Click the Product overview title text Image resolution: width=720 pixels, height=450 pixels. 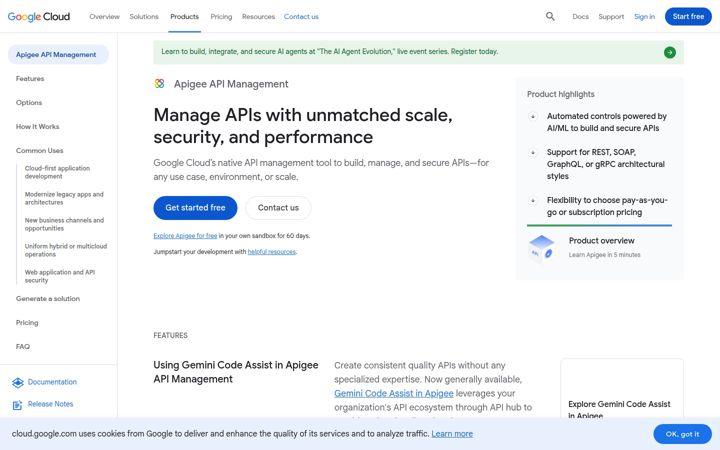(602, 241)
